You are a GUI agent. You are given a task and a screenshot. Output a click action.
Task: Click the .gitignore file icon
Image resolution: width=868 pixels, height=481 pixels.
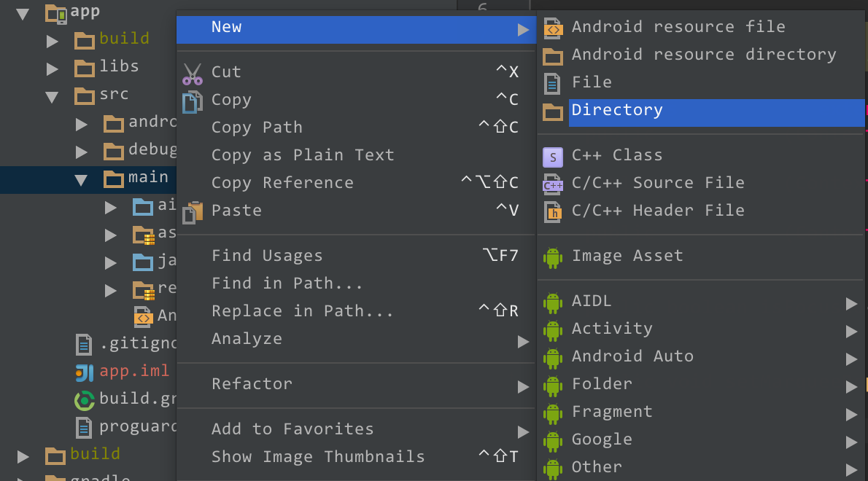[x=84, y=345]
